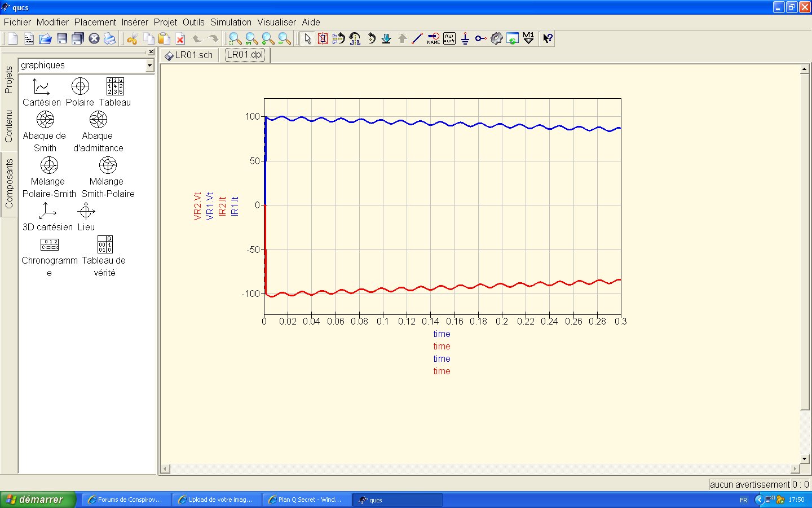Undo the last action

coord(197,38)
